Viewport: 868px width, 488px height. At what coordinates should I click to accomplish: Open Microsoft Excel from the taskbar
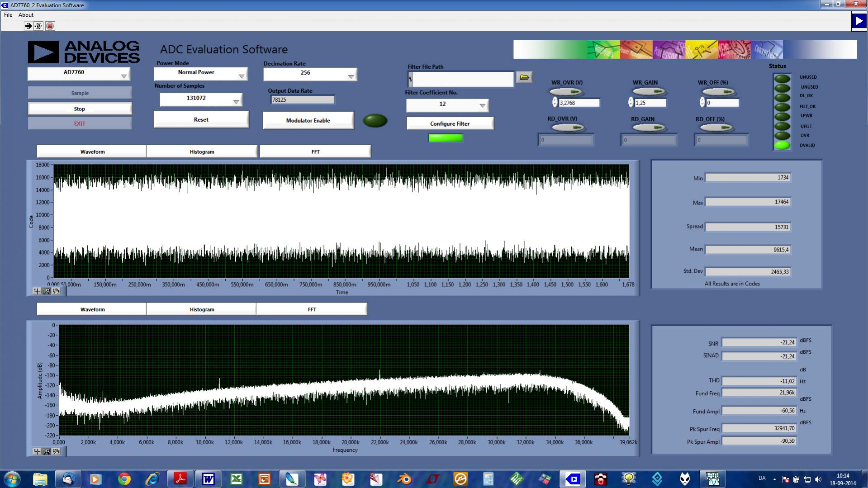pos(236,479)
